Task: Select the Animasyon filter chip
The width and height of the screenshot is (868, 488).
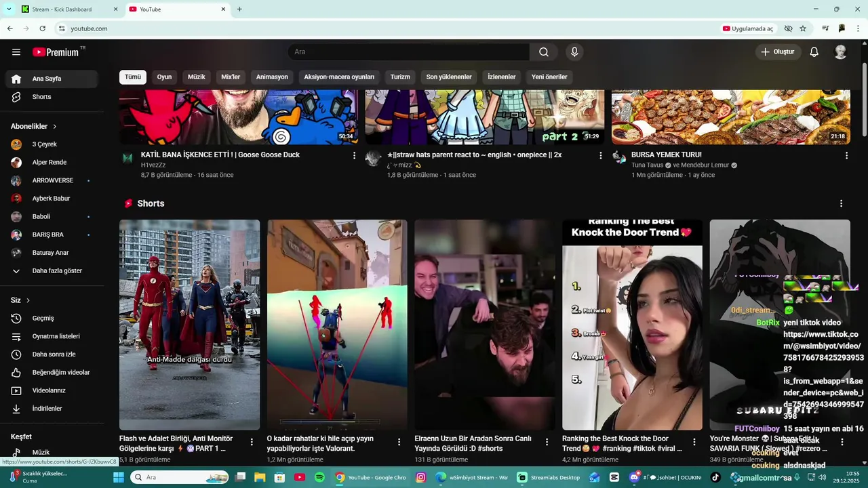Action: [x=272, y=77]
